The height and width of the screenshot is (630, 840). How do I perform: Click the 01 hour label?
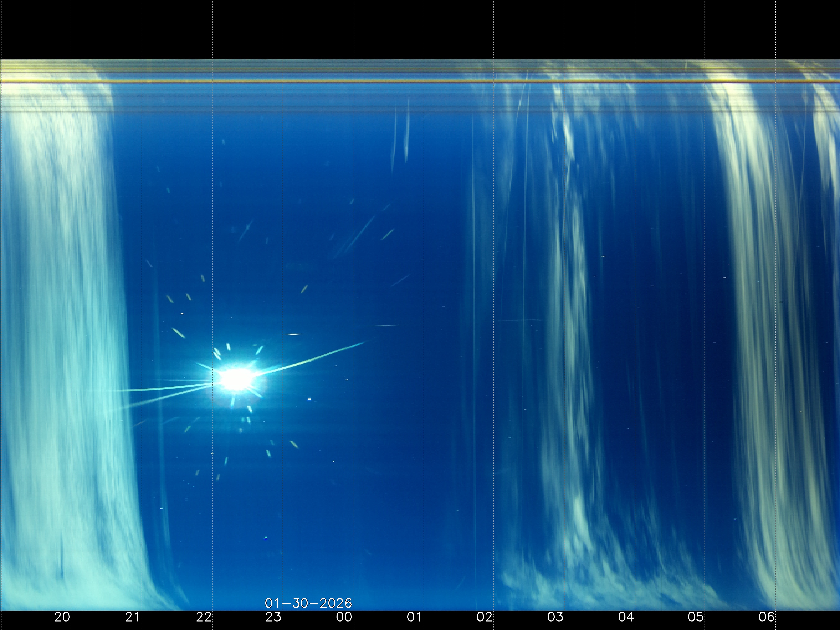(x=414, y=617)
